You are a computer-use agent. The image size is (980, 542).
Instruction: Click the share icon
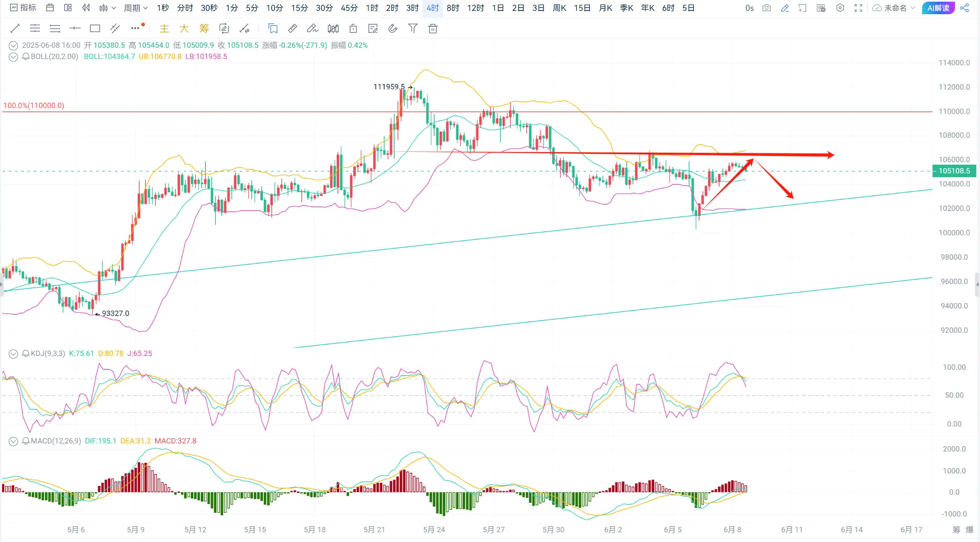click(x=964, y=8)
